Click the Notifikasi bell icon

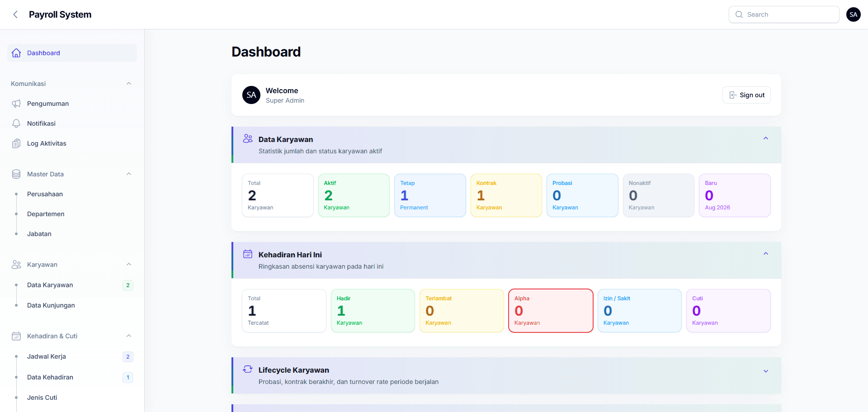[16, 123]
